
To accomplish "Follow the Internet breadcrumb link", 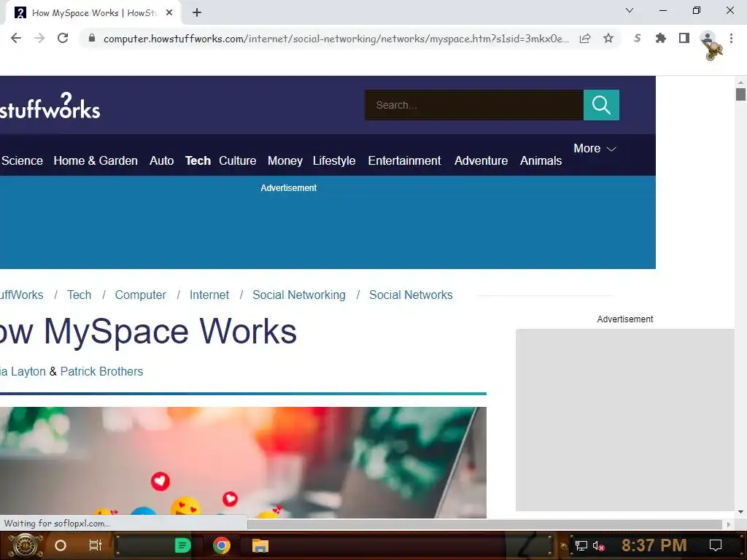I will (x=209, y=295).
